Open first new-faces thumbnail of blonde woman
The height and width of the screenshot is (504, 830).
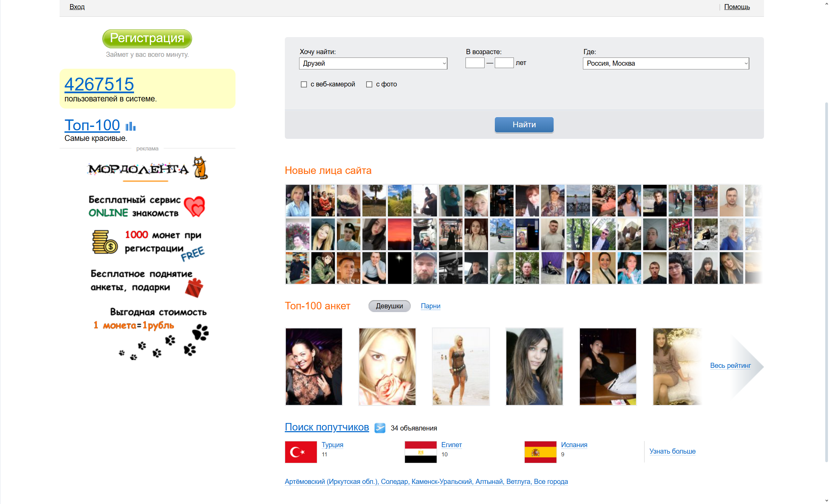[297, 200]
